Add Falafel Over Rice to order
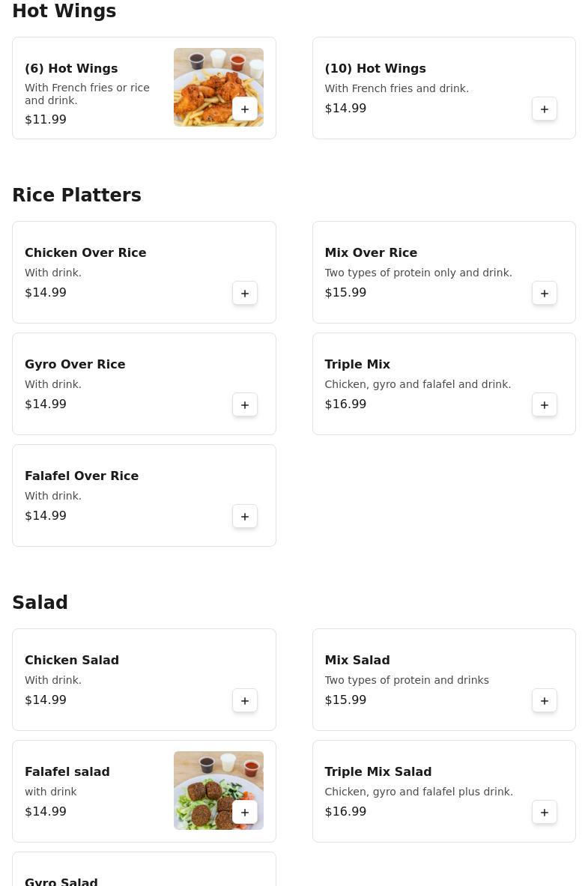The height and width of the screenshot is (886, 588). point(245,516)
